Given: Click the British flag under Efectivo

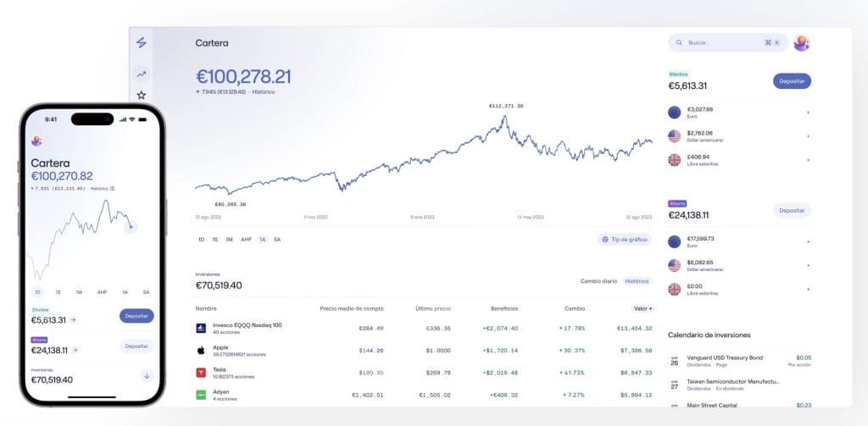Looking at the screenshot, I should [x=675, y=159].
